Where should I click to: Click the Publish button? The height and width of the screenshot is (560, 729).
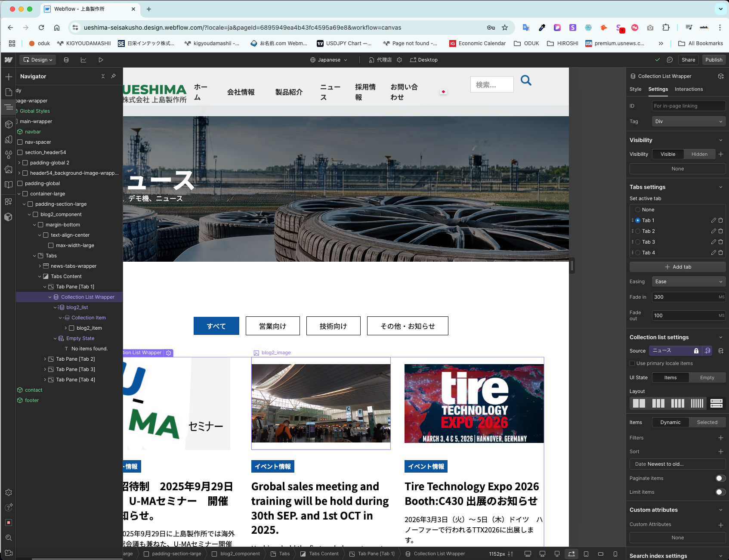click(x=714, y=60)
